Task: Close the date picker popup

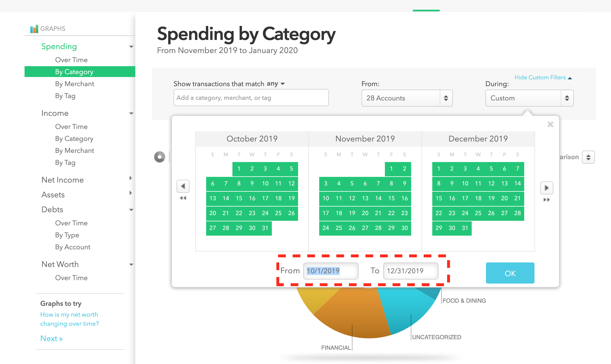Action: click(550, 124)
